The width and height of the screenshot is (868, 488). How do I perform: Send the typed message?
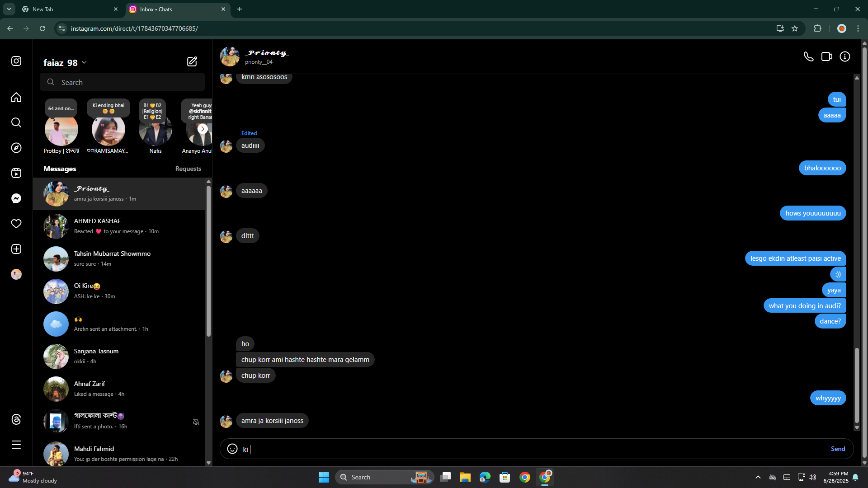pos(838,449)
